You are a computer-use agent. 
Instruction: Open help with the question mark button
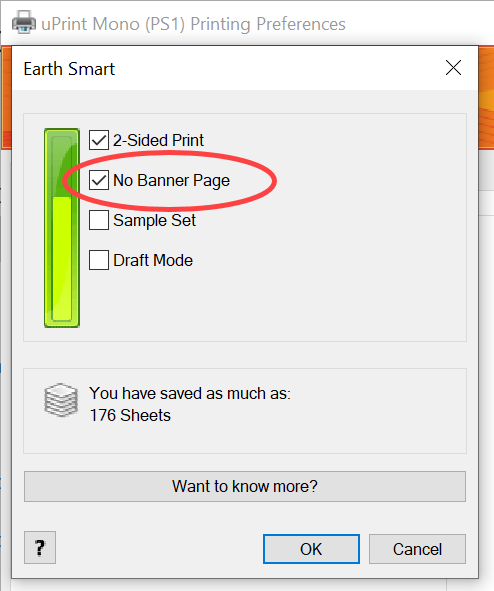pos(40,547)
